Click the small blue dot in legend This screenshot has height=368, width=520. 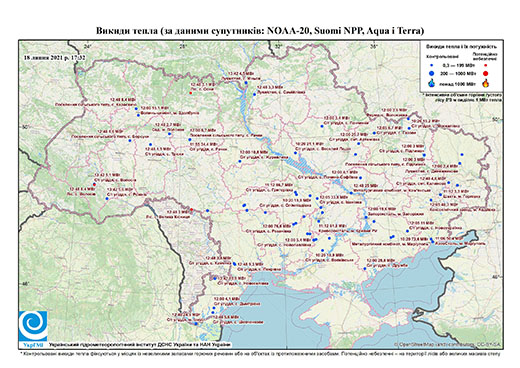(432, 65)
